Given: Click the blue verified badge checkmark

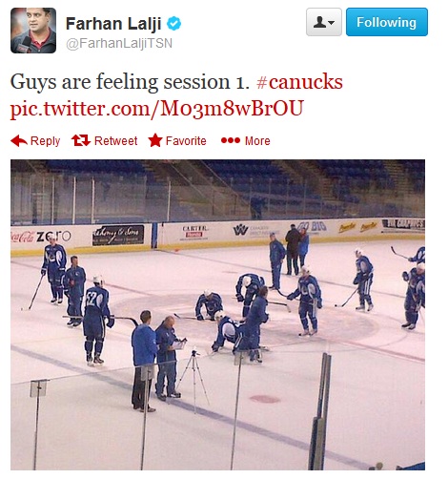Looking at the screenshot, I should pos(174,24).
